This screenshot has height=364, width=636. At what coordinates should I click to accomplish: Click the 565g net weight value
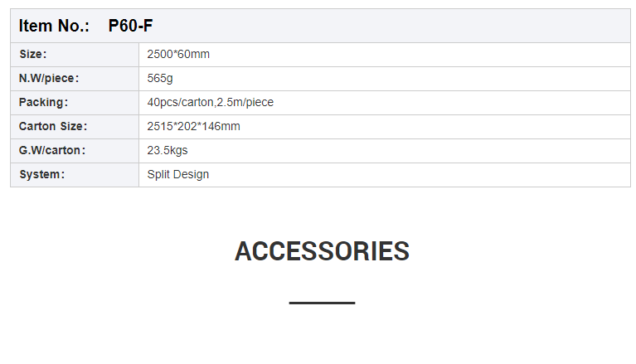tap(159, 78)
